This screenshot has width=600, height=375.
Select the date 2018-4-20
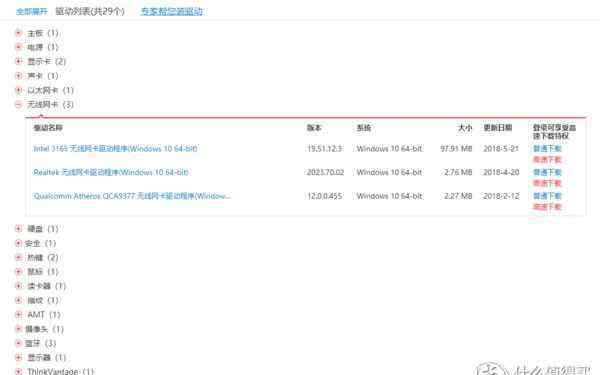coord(501,172)
